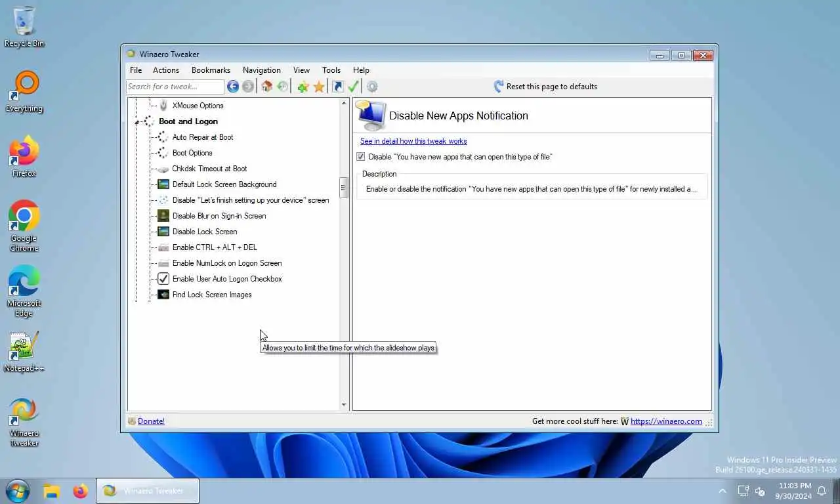
Task: Open the Everything desktop shortcut
Action: (24, 92)
